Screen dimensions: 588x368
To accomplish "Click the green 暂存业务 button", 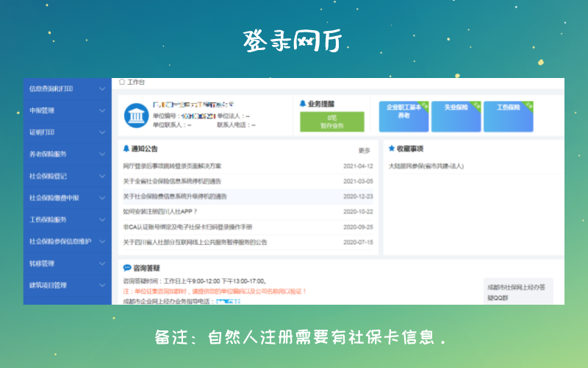I will tap(331, 122).
